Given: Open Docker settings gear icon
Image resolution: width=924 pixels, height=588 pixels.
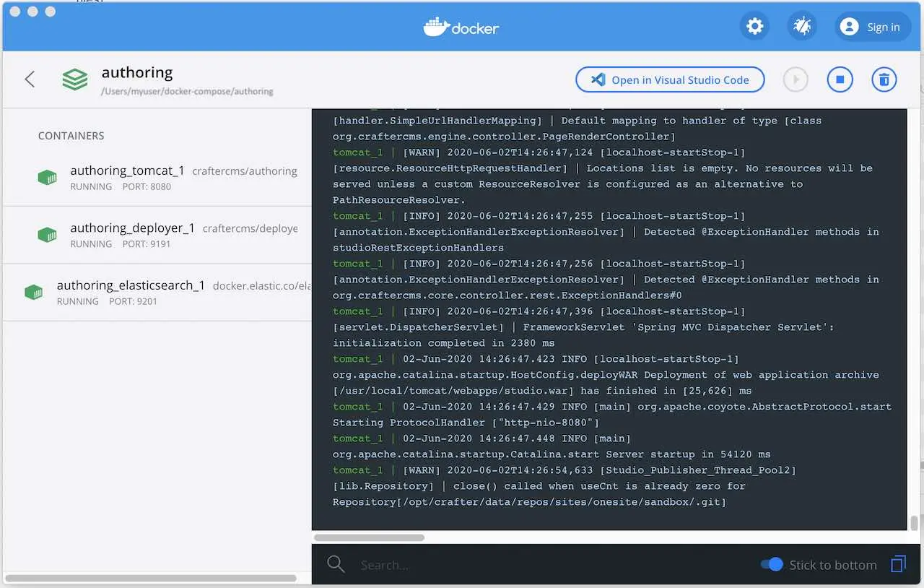Looking at the screenshot, I should click(x=754, y=27).
